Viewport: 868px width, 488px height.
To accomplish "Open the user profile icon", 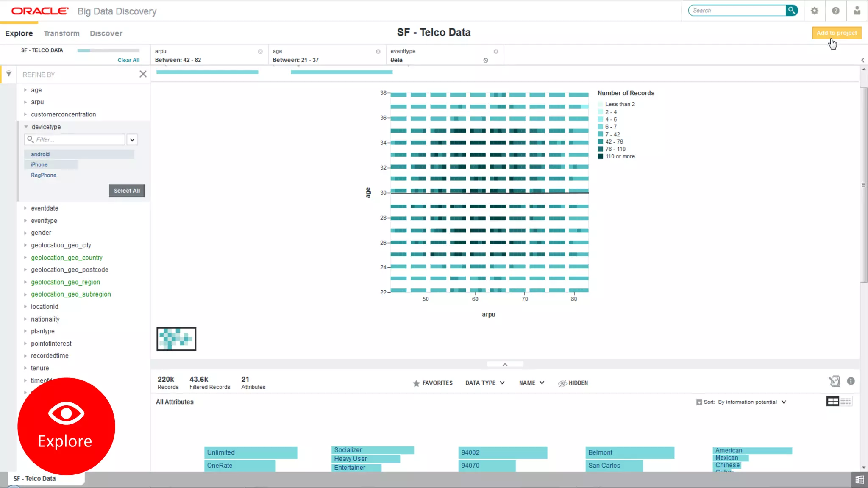I will 857,11.
